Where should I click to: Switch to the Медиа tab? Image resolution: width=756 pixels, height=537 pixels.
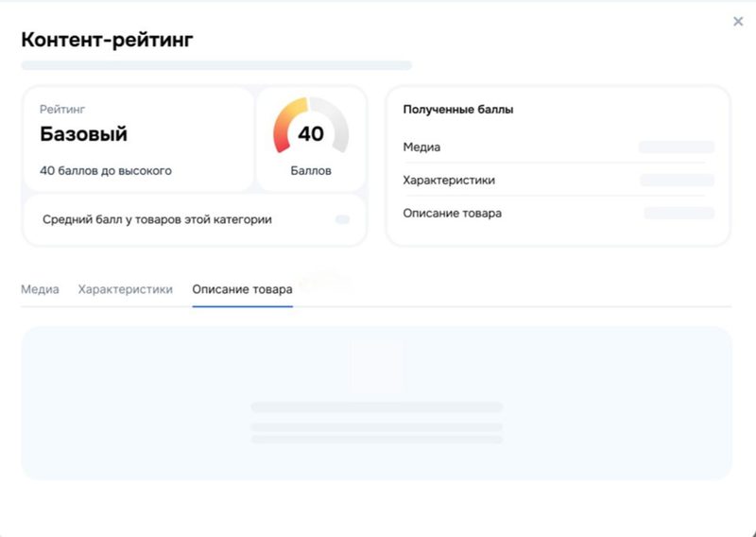click(40, 289)
